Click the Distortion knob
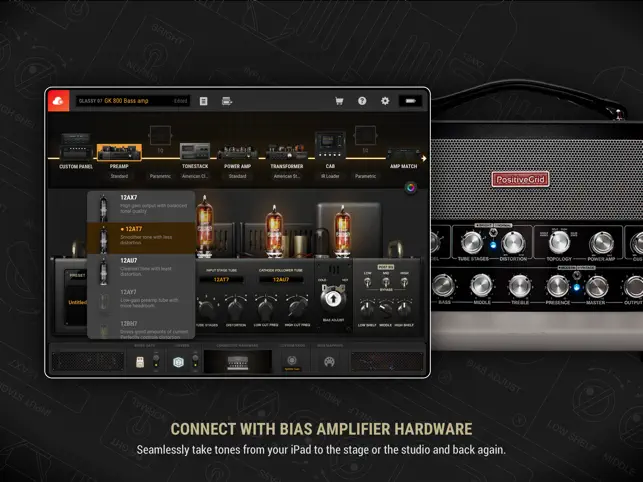Viewport: 643px width, 482px height. coord(236,308)
